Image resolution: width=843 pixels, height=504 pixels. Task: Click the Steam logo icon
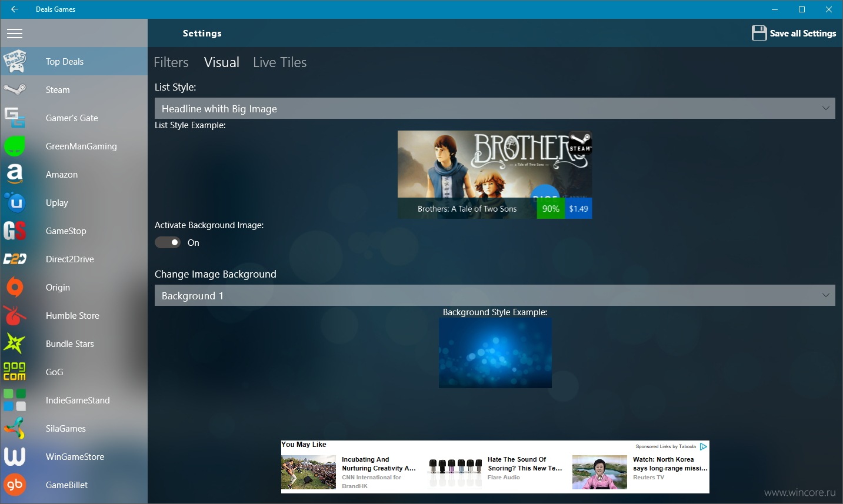(x=15, y=89)
